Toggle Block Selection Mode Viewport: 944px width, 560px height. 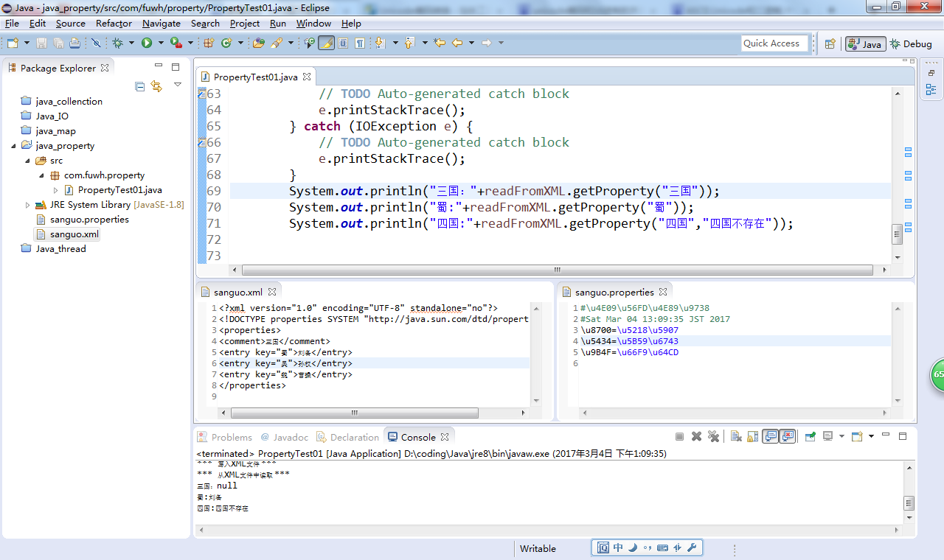[343, 43]
